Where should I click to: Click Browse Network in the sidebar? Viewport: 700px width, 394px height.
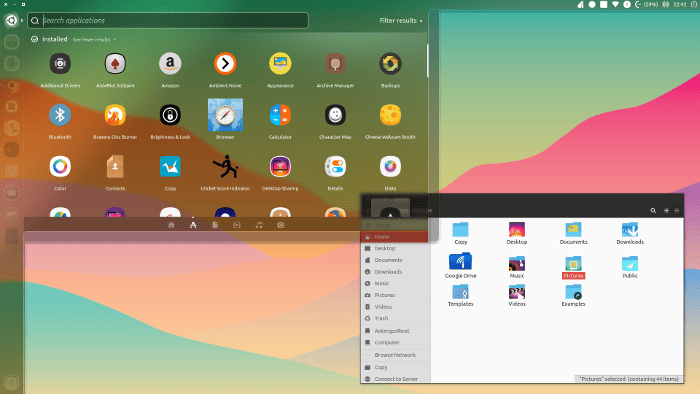[x=395, y=355]
